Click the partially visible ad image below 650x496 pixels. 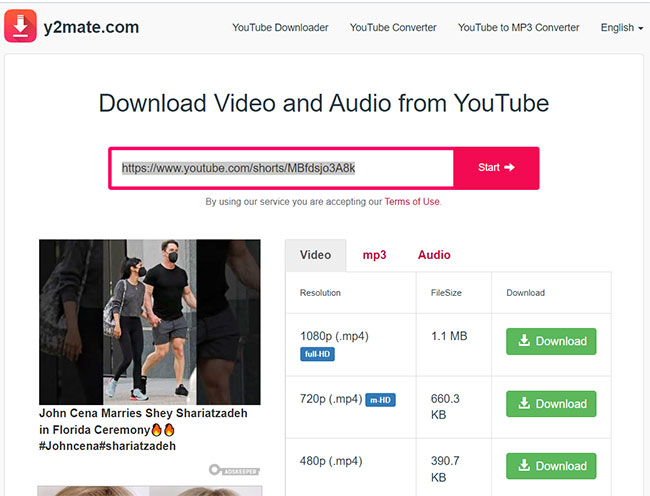click(150, 491)
